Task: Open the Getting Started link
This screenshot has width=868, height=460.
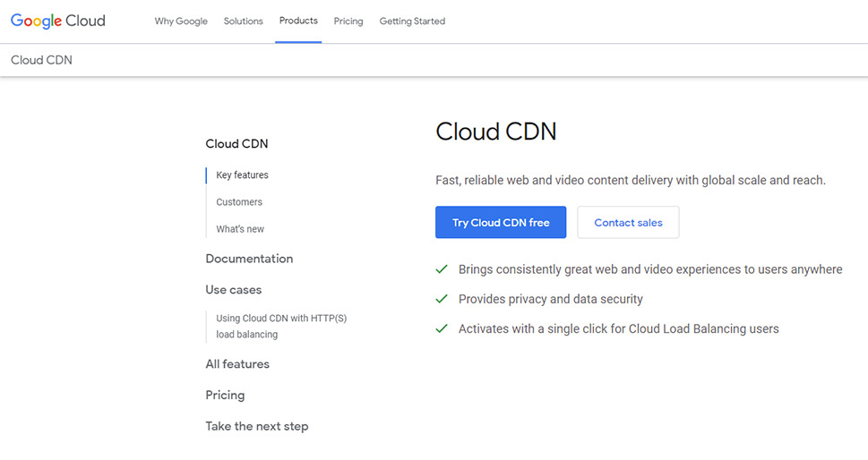Action: [x=412, y=21]
